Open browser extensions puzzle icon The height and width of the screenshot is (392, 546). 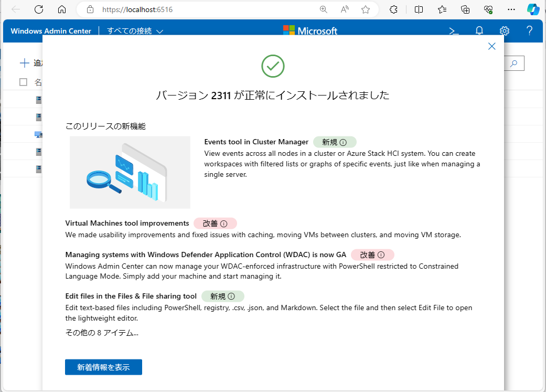click(394, 9)
